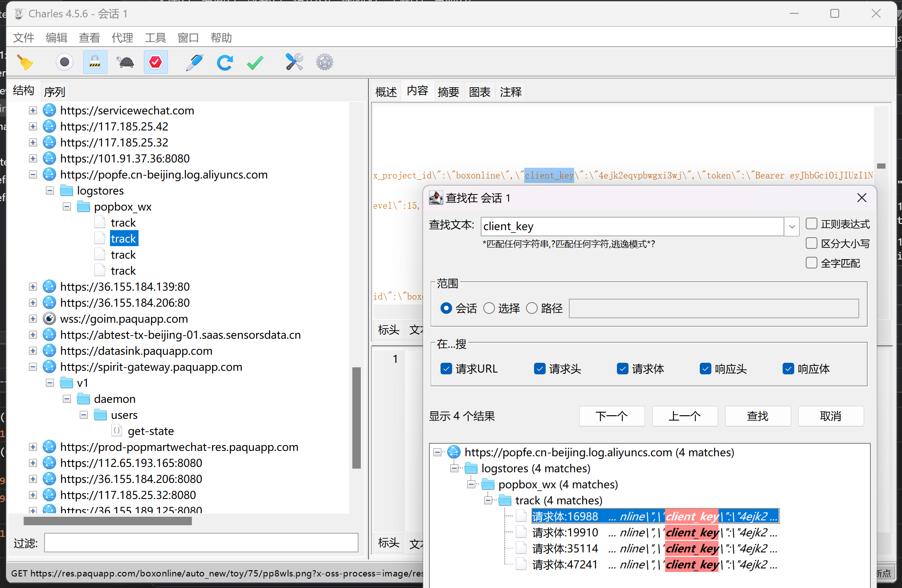Screen dimensions: 902x588
Task: Click the globe icon in search results root
Action: pyautogui.click(x=454, y=452)
